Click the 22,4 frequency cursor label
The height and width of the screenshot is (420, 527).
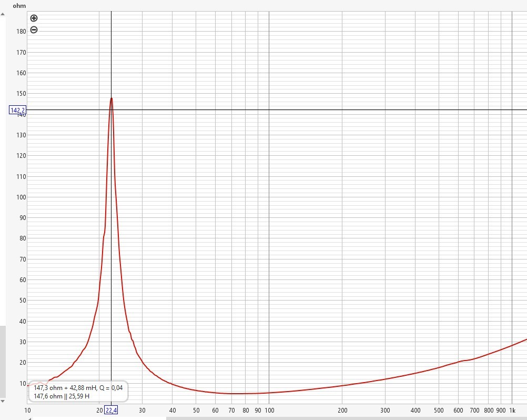[111, 411]
